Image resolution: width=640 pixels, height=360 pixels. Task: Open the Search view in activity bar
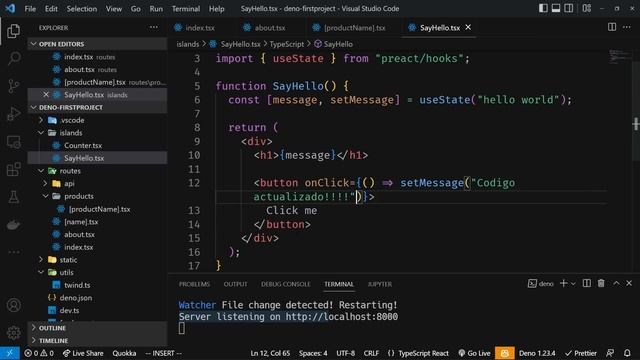click(x=13, y=58)
